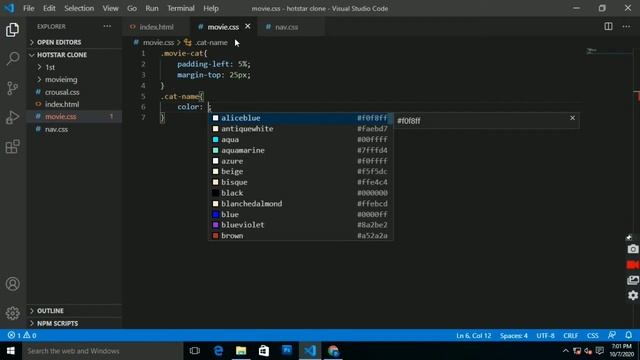640x360 pixels.
Task: Click Ln 6, Col 12 status entry
Action: pyautogui.click(x=473, y=336)
